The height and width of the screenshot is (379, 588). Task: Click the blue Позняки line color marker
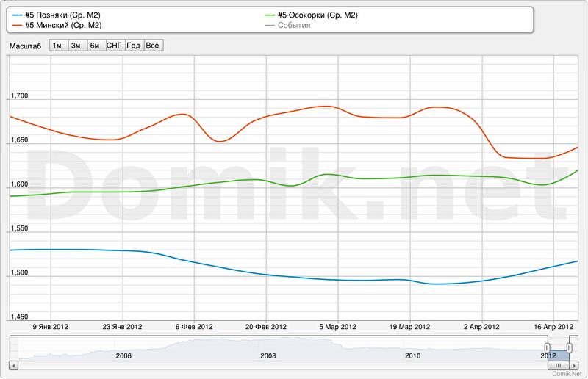pos(18,15)
